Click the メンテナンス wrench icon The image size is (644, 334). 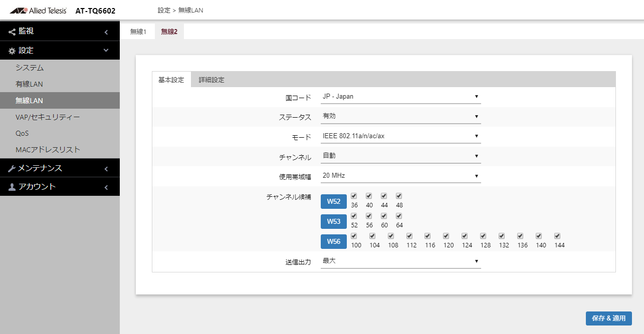click(12, 169)
